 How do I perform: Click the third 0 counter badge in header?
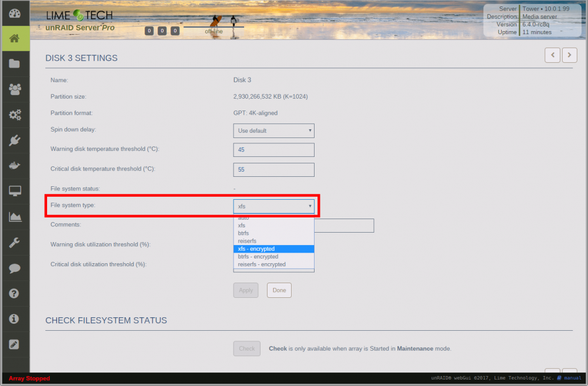click(x=175, y=31)
